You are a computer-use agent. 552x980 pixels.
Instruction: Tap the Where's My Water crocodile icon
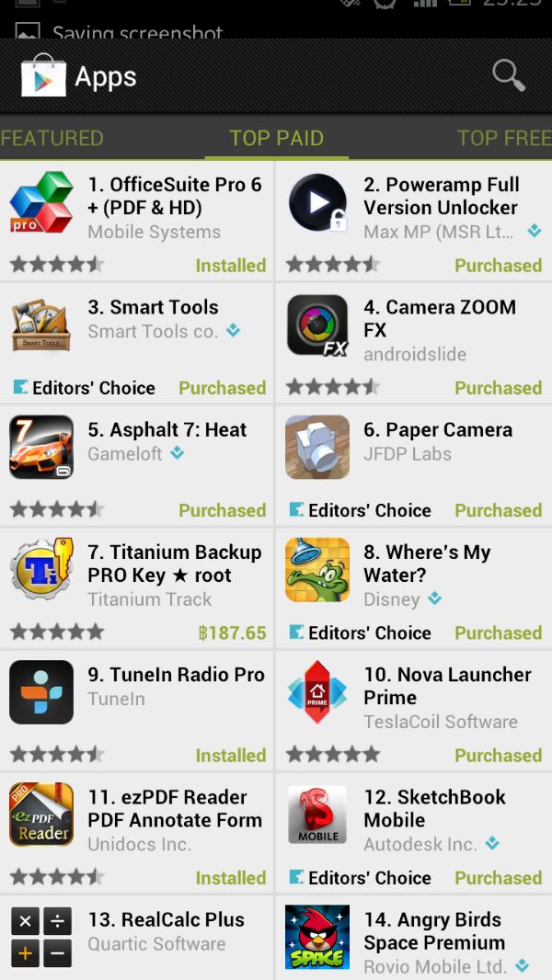(317, 569)
